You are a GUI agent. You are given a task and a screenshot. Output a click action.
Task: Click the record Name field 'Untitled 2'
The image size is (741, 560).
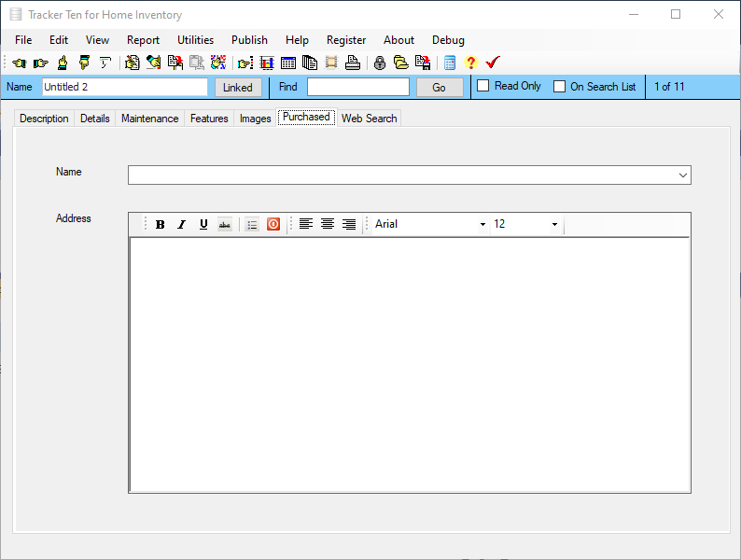[x=125, y=87]
